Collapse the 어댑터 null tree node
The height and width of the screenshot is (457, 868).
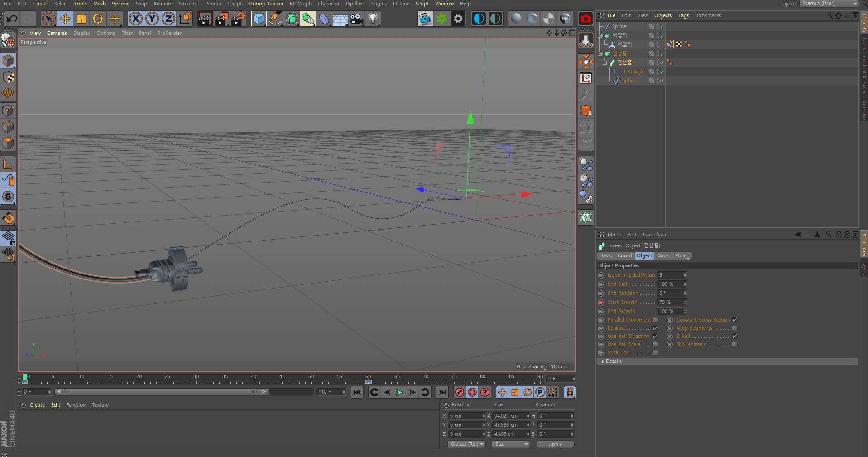600,35
